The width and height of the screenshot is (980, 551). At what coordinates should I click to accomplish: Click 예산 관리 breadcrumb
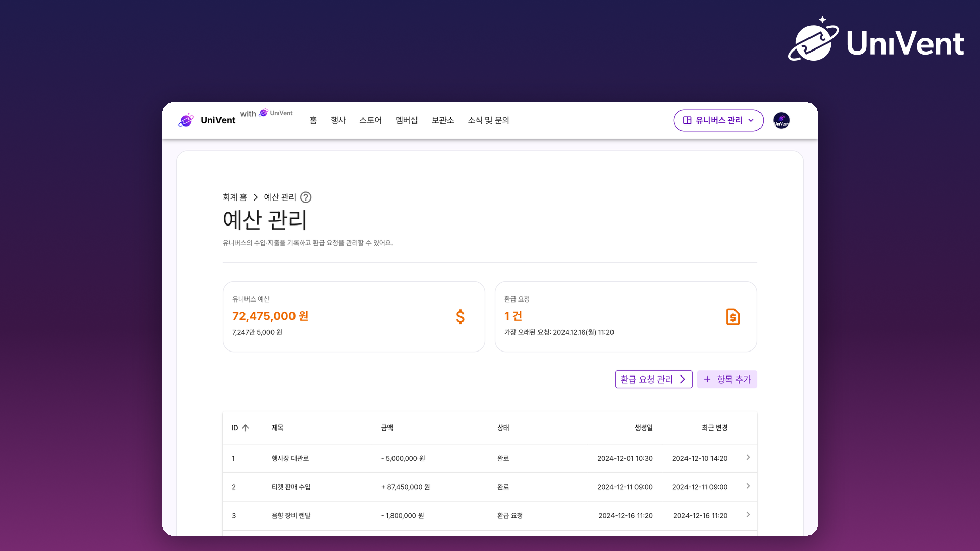[280, 197]
